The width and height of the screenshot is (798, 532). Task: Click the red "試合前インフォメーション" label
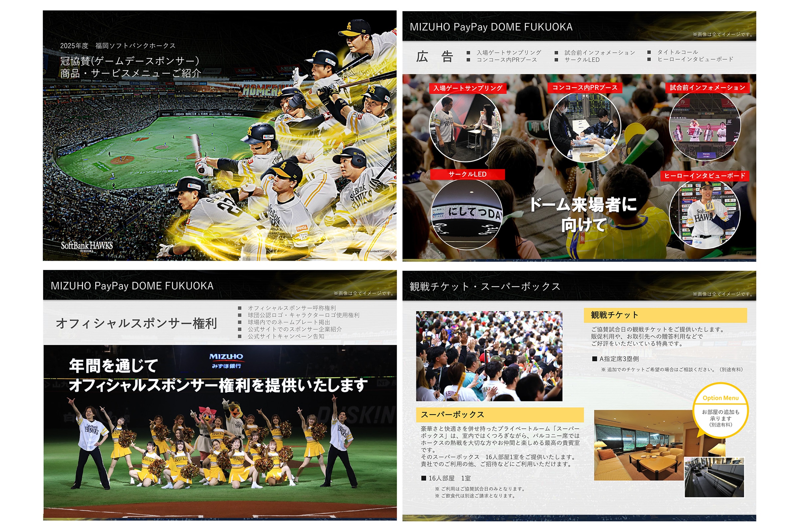(x=708, y=87)
